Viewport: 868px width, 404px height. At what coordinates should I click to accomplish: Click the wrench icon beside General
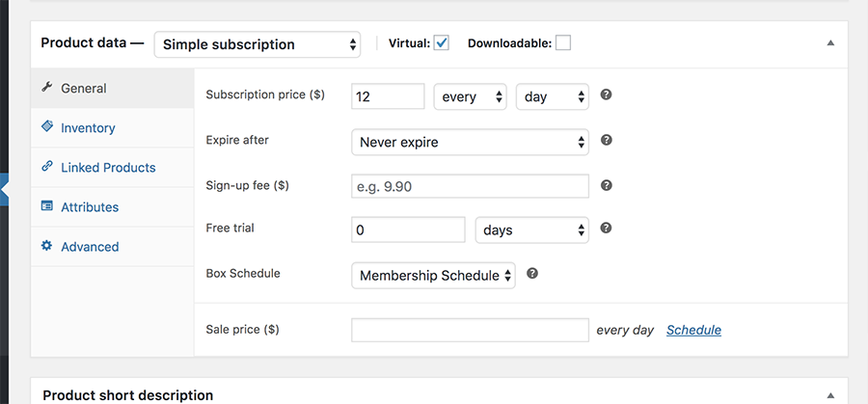(x=47, y=87)
